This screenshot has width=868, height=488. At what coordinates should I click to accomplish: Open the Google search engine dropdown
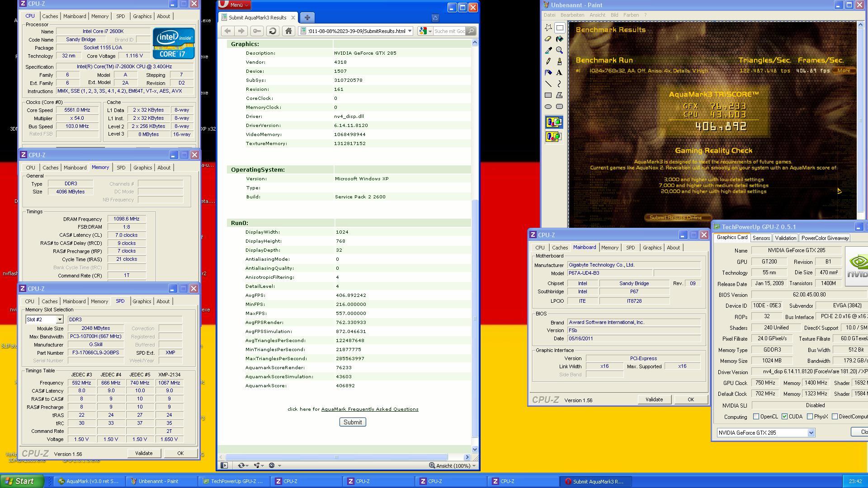430,31
